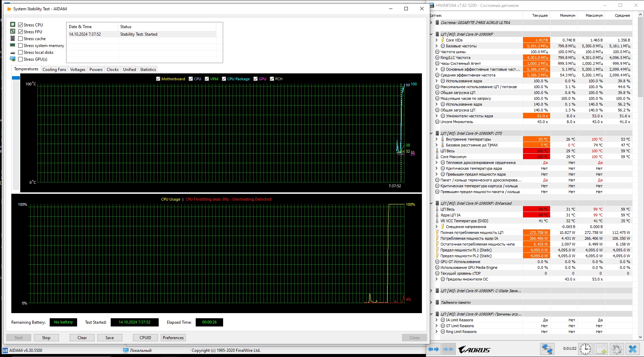Enable the Stress GPU(s) checkbox
Image resolution: width=644 pixels, height=357 pixels.
[21, 59]
